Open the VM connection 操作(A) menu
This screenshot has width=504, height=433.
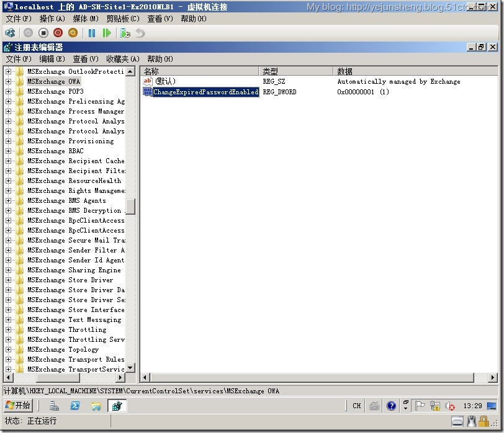point(52,19)
